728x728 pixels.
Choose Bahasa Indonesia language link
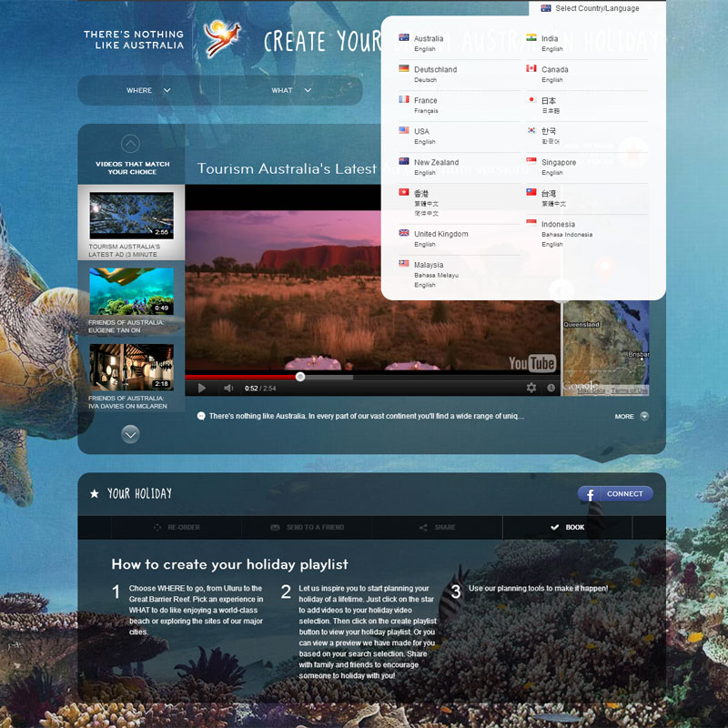coord(566,235)
